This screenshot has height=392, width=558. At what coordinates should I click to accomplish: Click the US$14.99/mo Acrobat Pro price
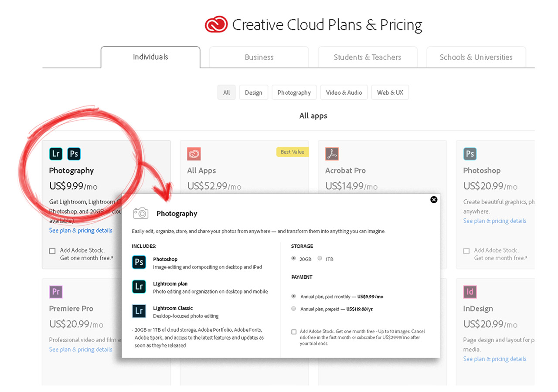pyautogui.click(x=351, y=186)
